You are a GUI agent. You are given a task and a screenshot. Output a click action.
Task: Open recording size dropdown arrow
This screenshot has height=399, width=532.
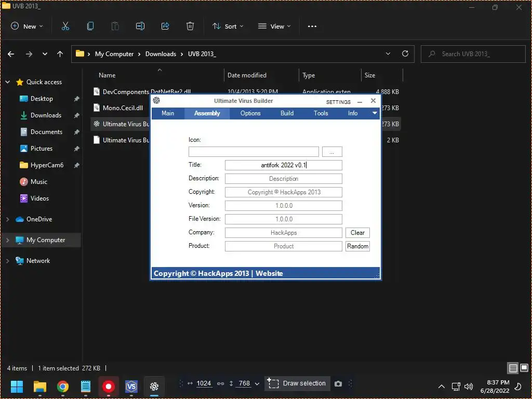257,384
